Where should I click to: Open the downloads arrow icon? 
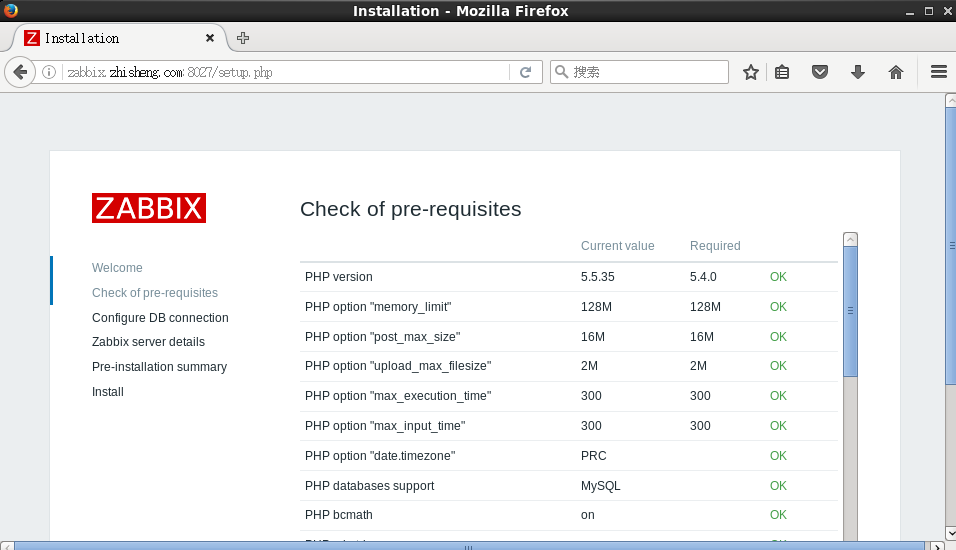[x=858, y=72]
